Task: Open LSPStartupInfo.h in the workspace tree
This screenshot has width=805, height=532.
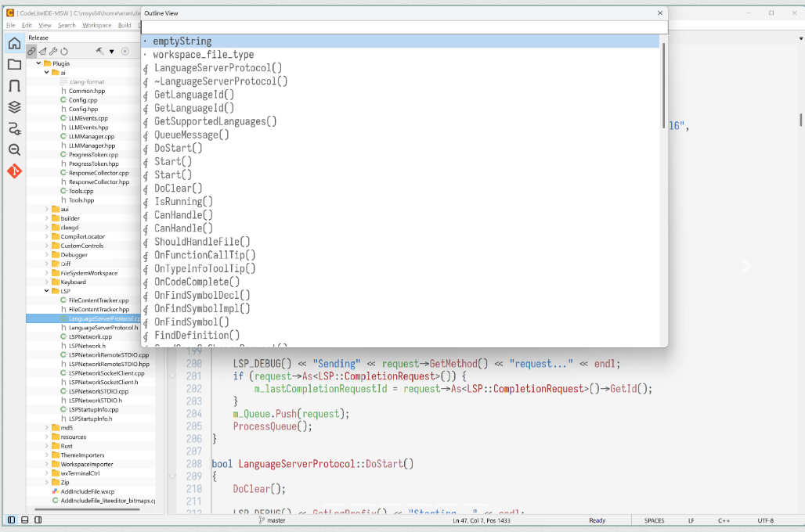Action: [90, 419]
